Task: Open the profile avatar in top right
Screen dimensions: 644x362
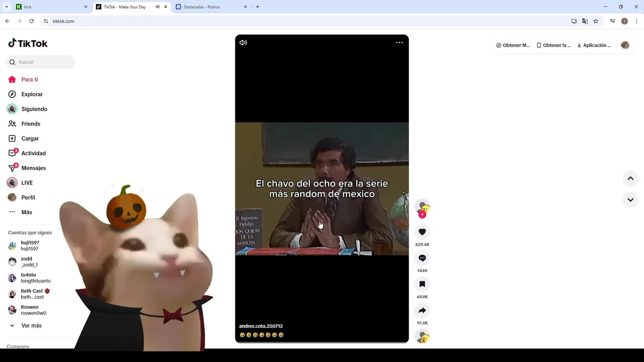Action: click(x=625, y=45)
